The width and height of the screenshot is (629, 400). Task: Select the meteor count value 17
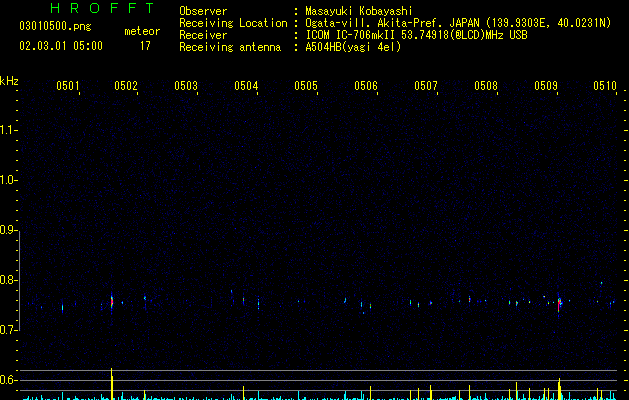(x=145, y=46)
